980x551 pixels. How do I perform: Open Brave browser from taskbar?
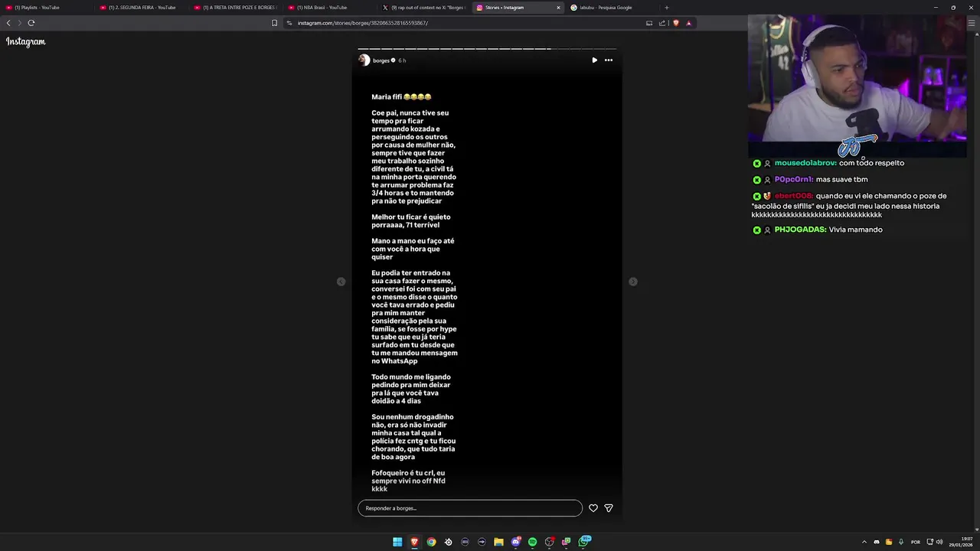(414, 542)
